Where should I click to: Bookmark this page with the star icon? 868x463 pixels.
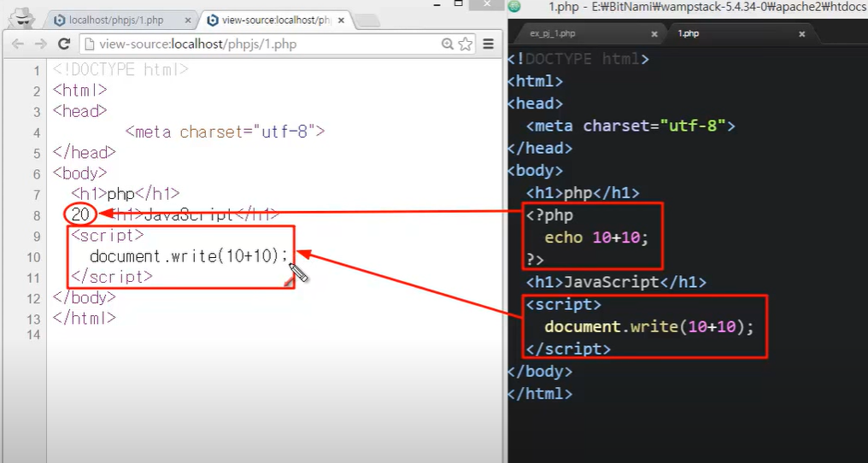(x=466, y=44)
